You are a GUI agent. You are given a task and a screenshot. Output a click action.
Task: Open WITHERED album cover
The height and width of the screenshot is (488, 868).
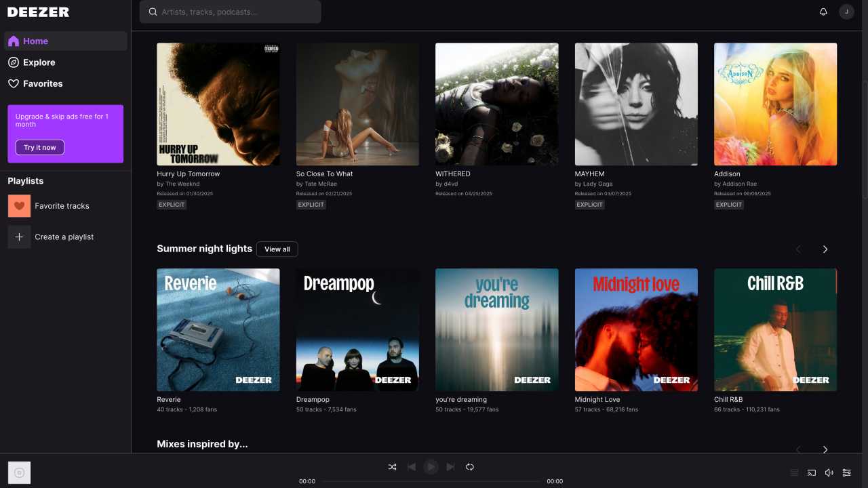[497, 104]
